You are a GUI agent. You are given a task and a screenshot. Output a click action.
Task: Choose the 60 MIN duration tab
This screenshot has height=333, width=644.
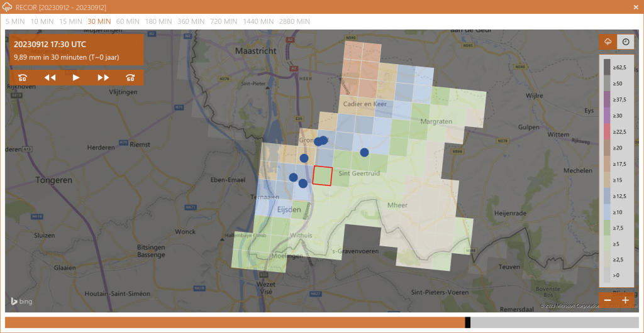(x=128, y=21)
